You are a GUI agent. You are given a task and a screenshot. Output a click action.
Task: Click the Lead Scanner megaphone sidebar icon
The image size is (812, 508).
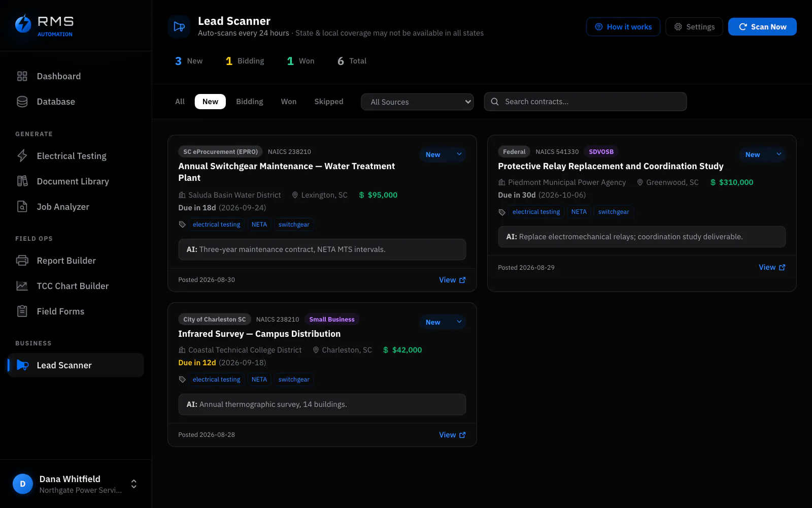(x=22, y=365)
